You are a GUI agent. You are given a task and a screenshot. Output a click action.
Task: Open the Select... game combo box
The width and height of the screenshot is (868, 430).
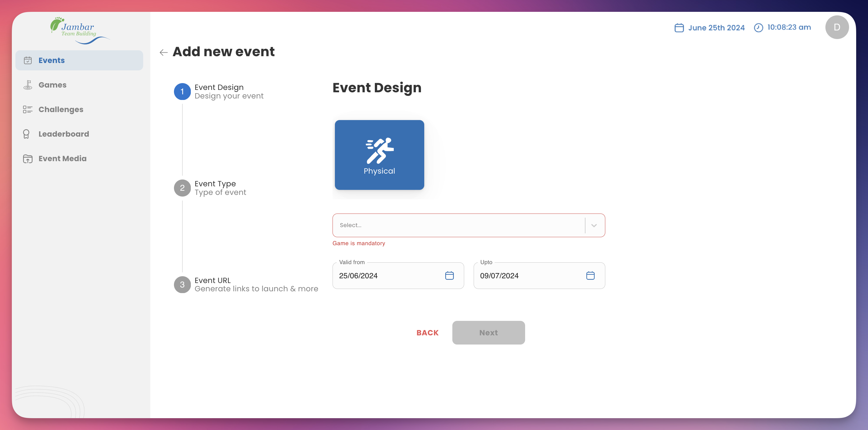coord(458,225)
